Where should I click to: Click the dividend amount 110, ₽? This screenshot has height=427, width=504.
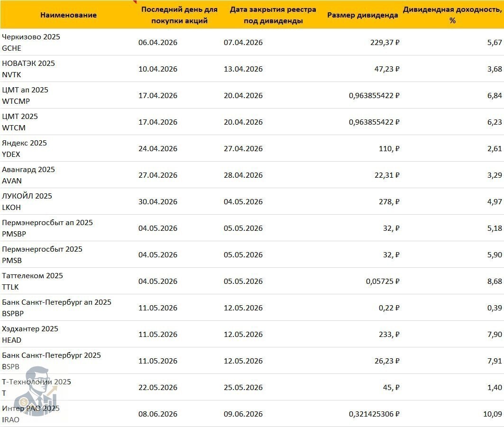tap(389, 149)
